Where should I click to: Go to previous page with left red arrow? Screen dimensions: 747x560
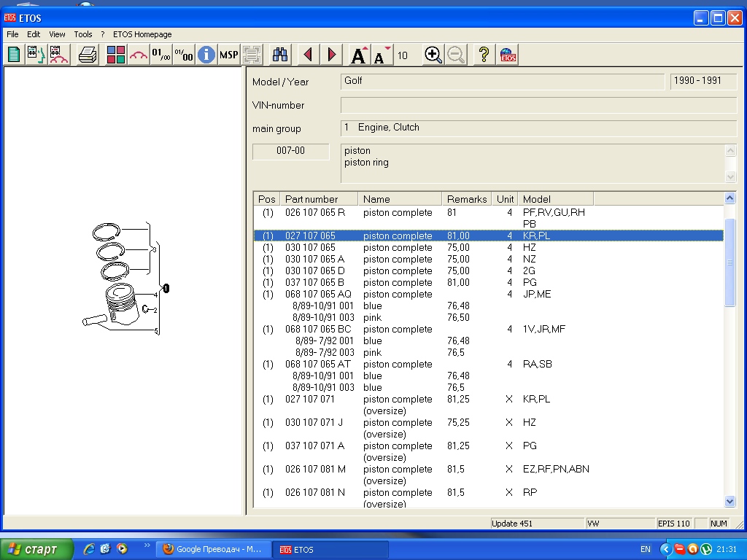pyautogui.click(x=308, y=55)
